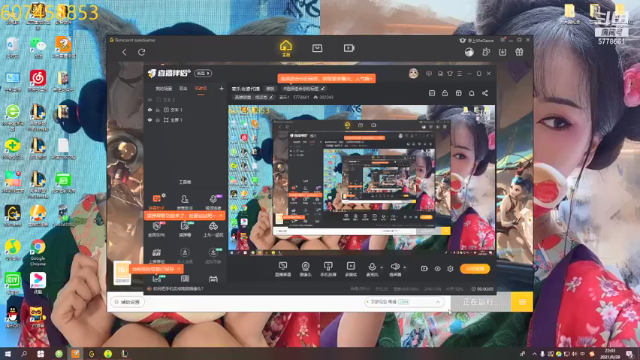Expand the speaker options arrow

click(x=404, y=268)
